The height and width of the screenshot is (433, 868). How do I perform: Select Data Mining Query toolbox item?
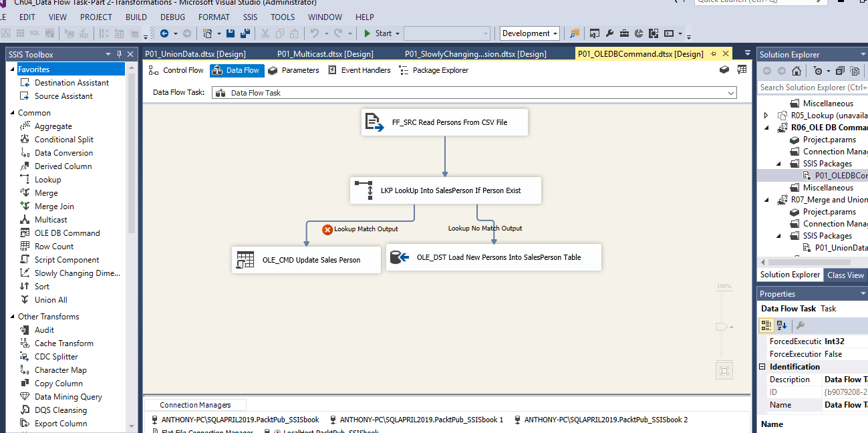[x=68, y=397]
